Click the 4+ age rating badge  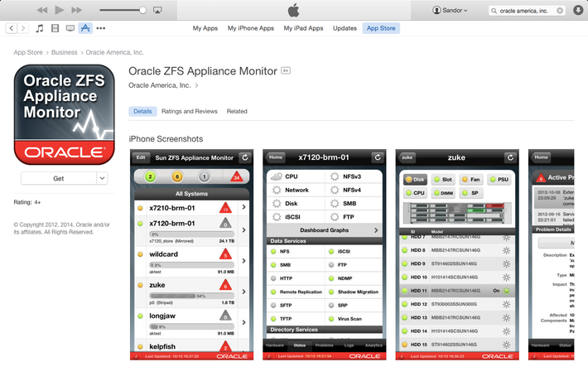[x=286, y=70]
